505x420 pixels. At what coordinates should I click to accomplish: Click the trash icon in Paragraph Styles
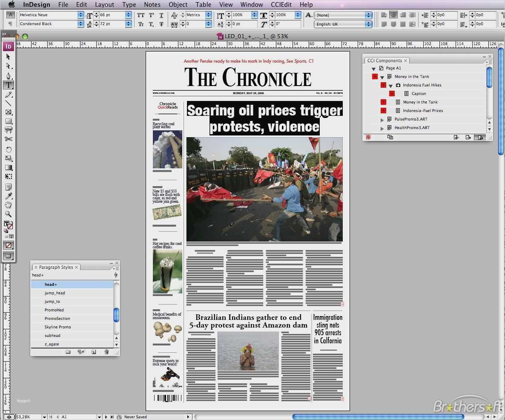pyautogui.click(x=106, y=352)
